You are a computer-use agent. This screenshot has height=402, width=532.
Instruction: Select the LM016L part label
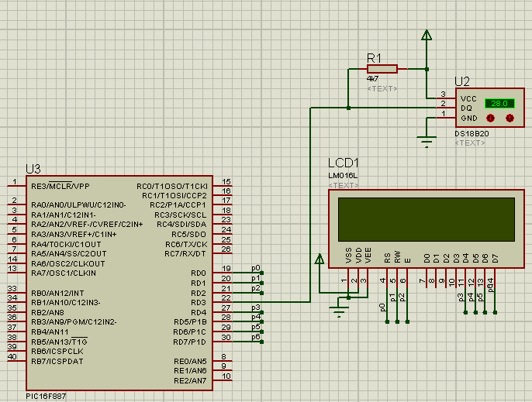click(343, 176)
